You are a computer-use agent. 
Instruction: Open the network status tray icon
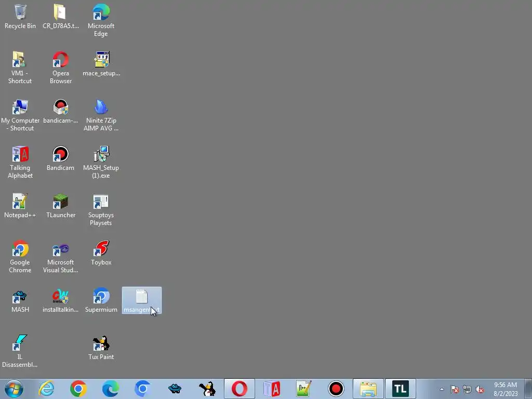tap(467, 389)
